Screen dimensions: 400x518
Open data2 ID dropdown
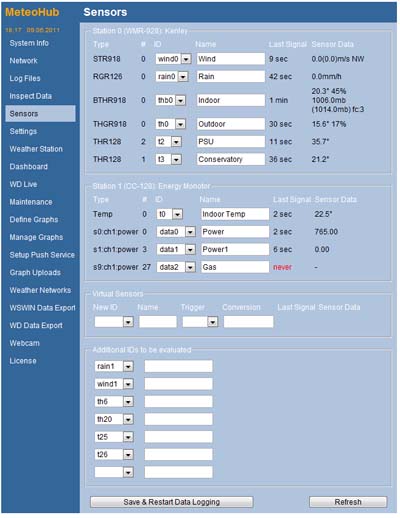coord(176,267)
